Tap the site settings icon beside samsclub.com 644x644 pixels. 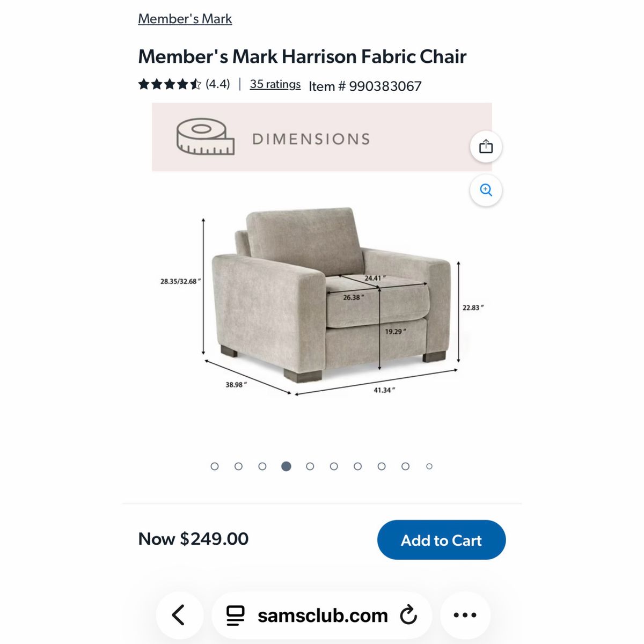coord(235,615)
